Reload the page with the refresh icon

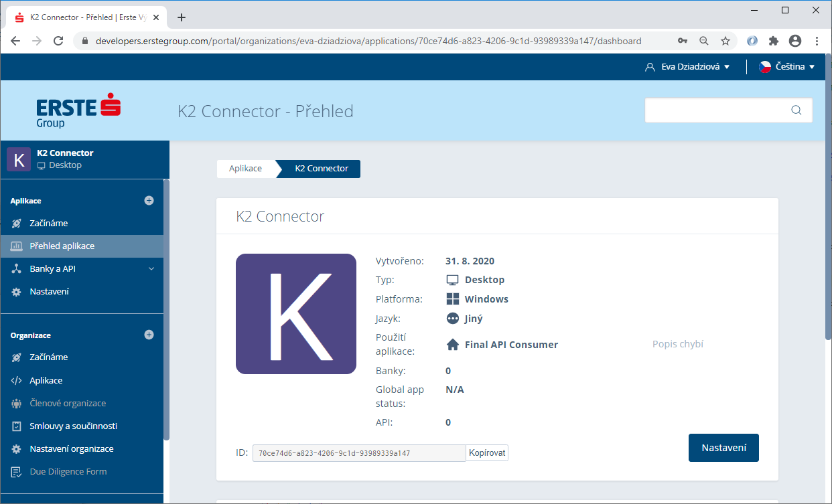tap(58, 41)
